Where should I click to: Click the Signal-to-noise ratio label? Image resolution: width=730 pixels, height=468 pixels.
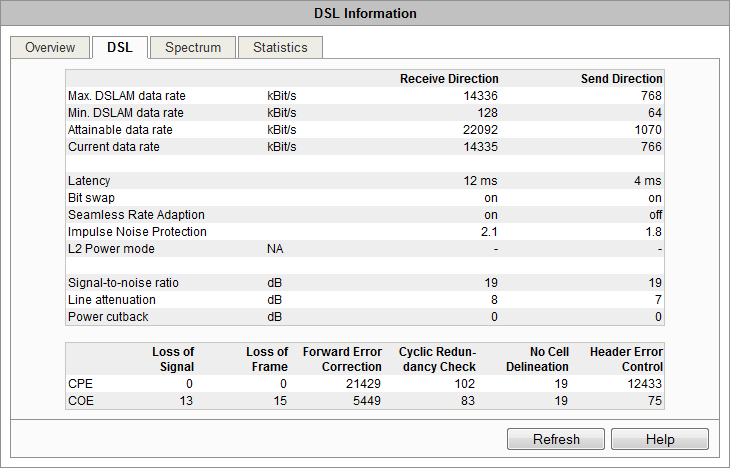[123, 283]
